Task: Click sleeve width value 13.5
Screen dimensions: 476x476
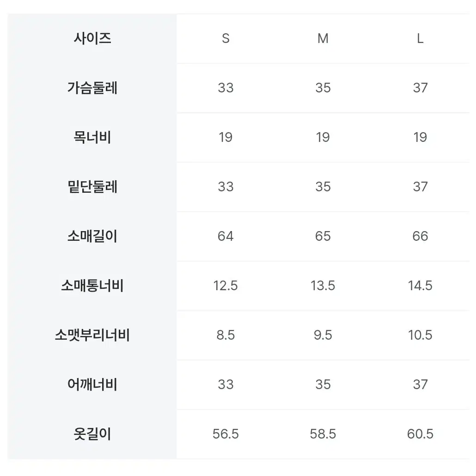Action: click(x=323, y=286)
